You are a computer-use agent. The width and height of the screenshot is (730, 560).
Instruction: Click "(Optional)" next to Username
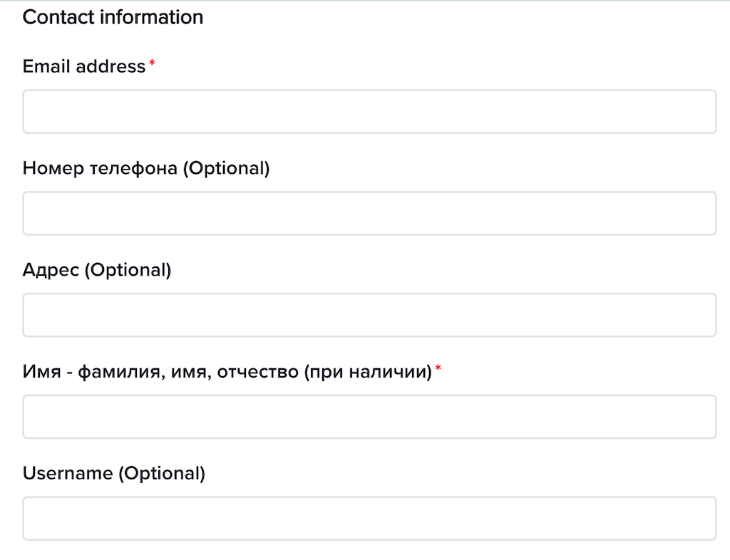pyautogui.click(x=161, y=474)
